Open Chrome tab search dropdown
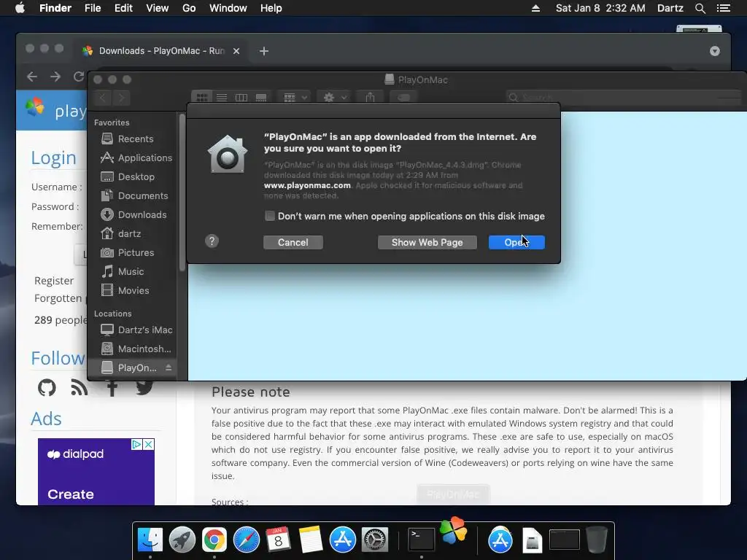The width and height of the screenshot is (747, 560). point(715,51)
